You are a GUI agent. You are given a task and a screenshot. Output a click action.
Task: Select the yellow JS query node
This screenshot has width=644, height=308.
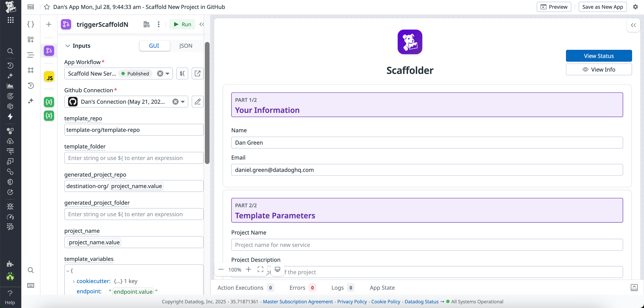click(49, 76)
